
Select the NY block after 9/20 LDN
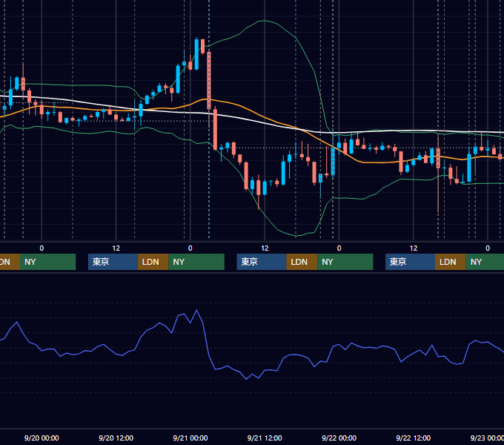point(196,262)
